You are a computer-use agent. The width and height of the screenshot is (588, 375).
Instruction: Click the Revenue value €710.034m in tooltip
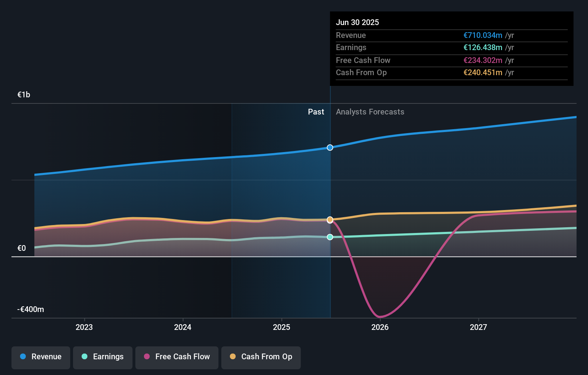[x=483, y=35]
